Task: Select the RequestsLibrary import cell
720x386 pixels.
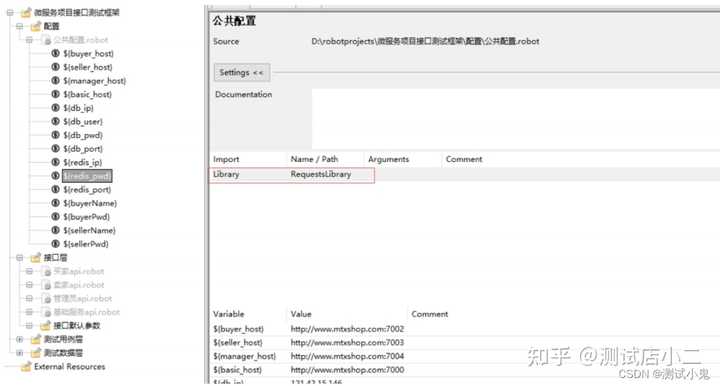Action: point(321,174)
